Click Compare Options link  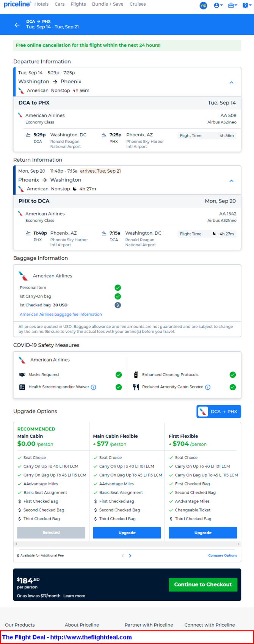(223, 556)
